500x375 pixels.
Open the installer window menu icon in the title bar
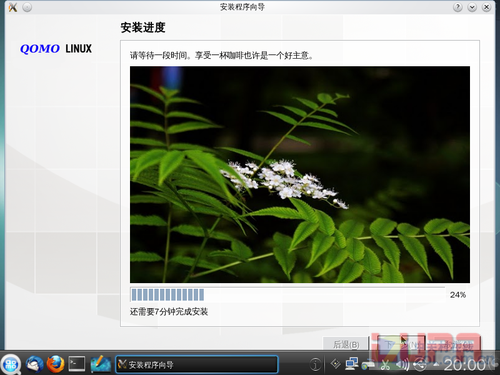point(13,7)
